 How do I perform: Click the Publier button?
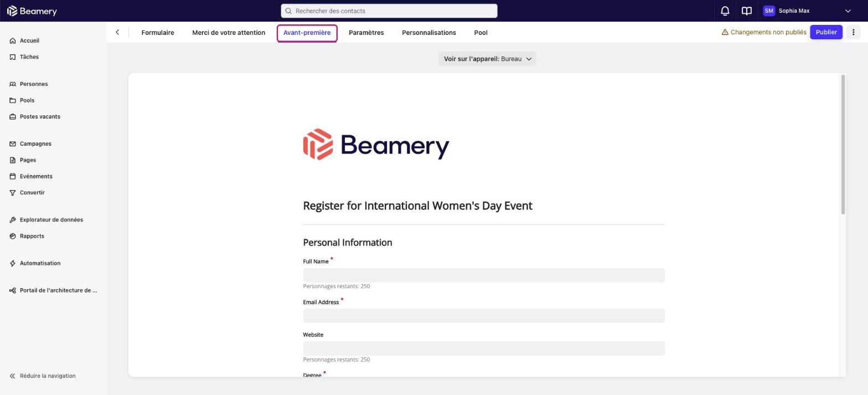pos(826,32)
